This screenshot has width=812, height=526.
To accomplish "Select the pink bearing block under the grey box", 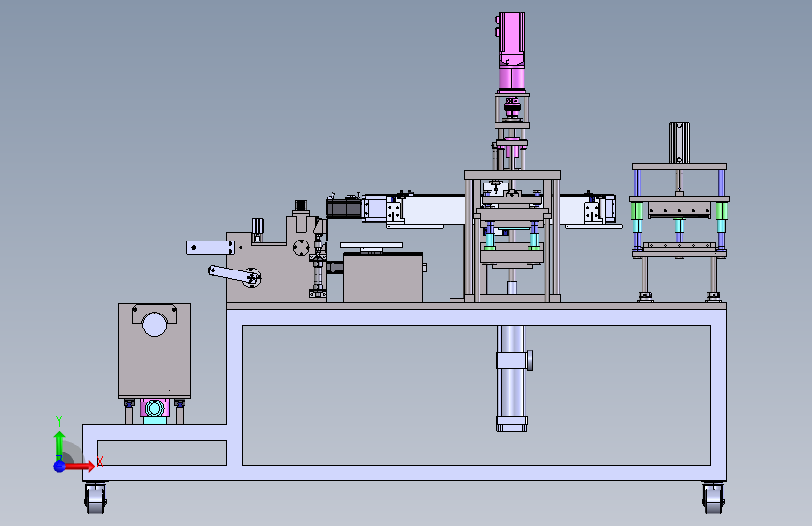I will tap(155, 408).
